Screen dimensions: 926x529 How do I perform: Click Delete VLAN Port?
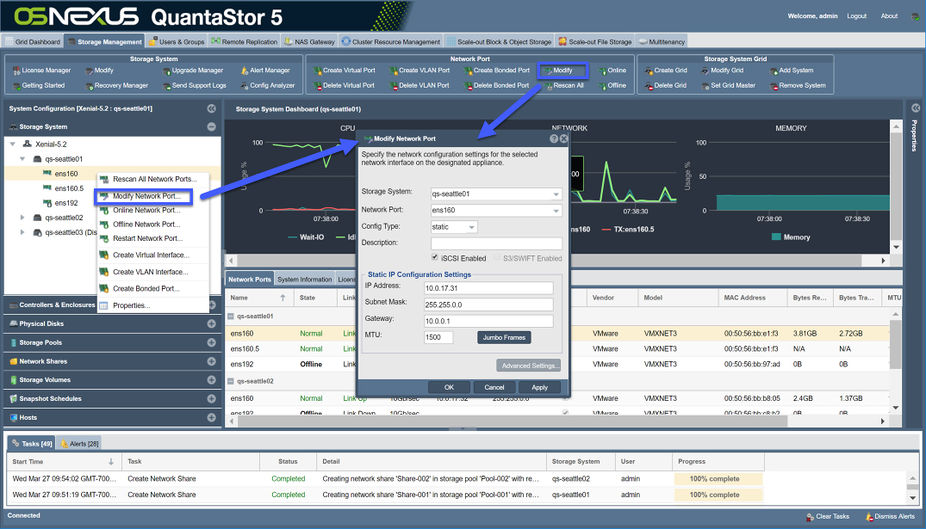419,86
